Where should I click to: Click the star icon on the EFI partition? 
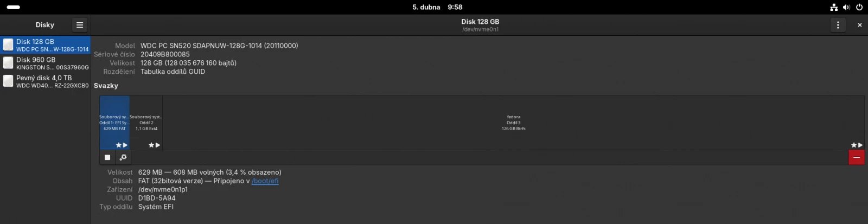point(118,145)
